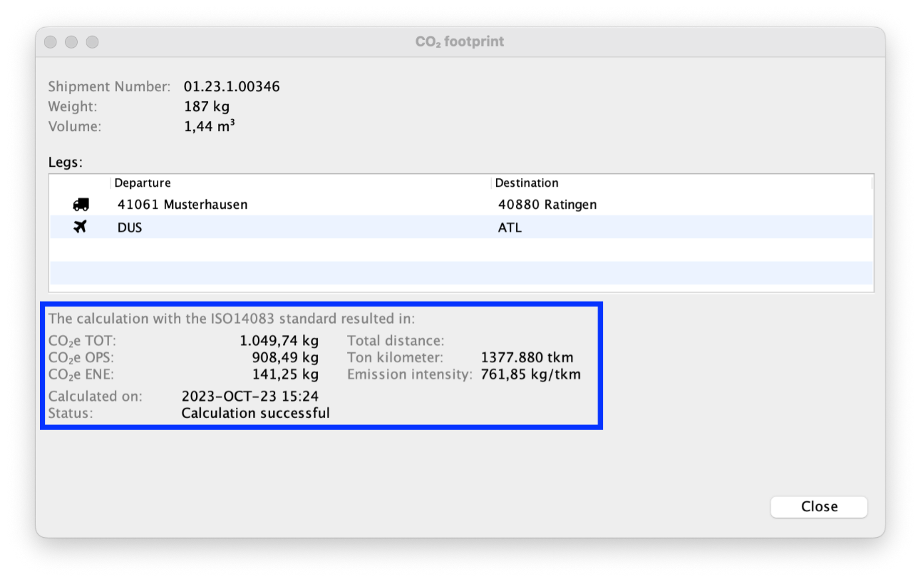Select the Destination column header
This screenshot has width=924, height=585.
[526, 183]
